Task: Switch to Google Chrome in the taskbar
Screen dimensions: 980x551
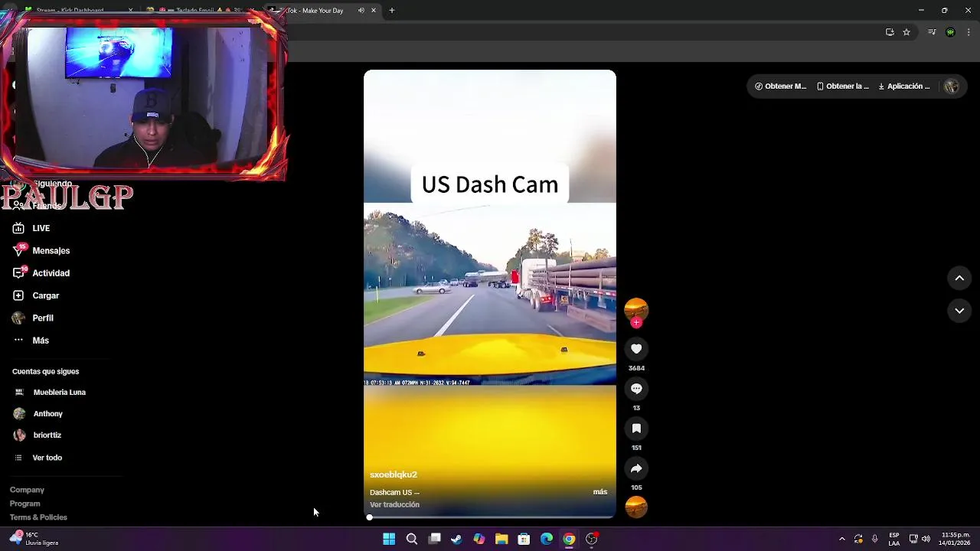Action: point(569,539)
